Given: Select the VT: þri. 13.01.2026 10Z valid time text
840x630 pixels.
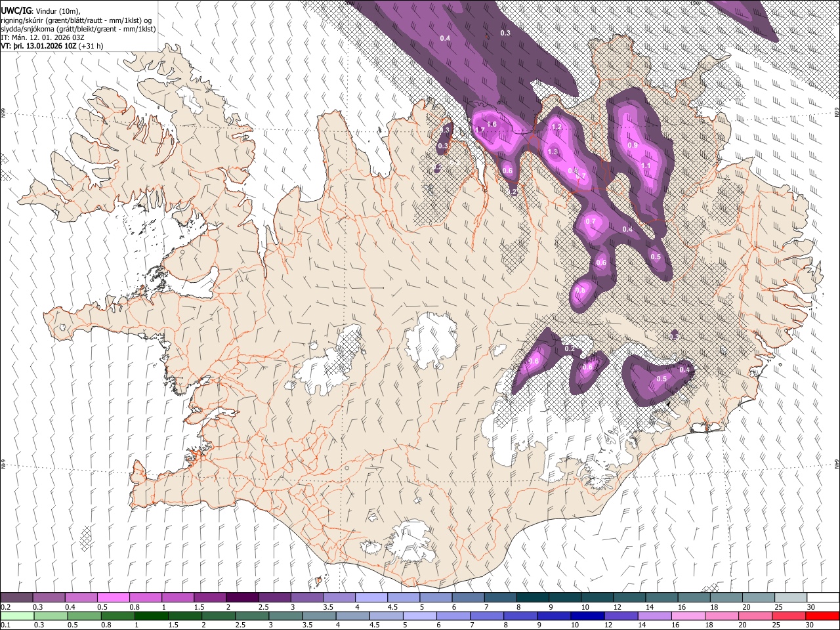Looking at the screenshot, I should pos(38,47).
